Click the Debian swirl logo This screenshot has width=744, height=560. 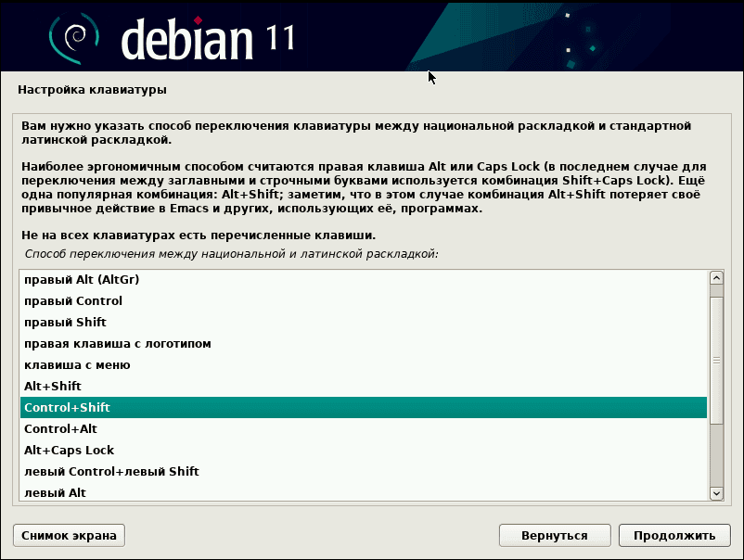pos(74,38)
